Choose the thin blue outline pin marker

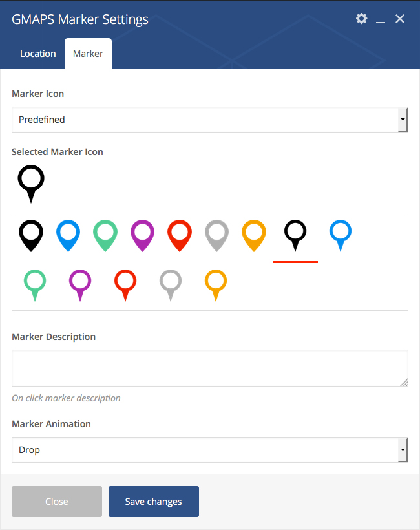coord(341,236)
